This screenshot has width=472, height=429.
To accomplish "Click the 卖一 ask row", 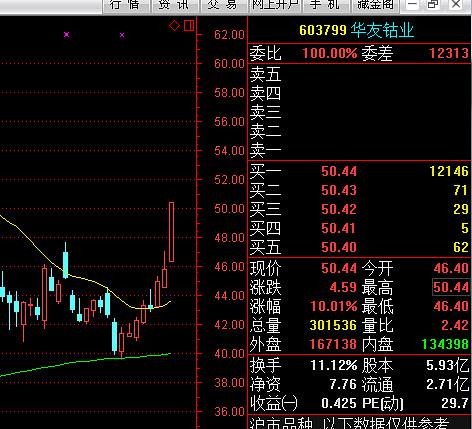I will 359,151.
